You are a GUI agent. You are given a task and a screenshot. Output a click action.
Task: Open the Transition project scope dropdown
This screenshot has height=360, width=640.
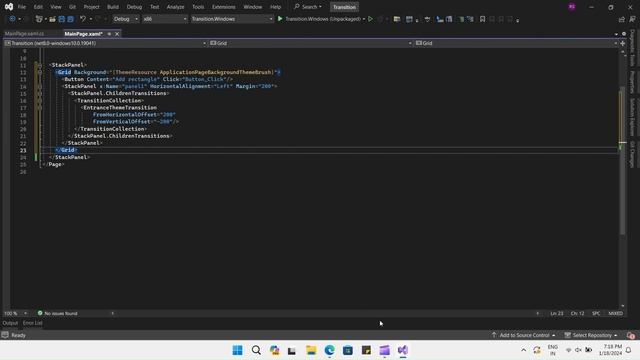(x=105, y=43)
